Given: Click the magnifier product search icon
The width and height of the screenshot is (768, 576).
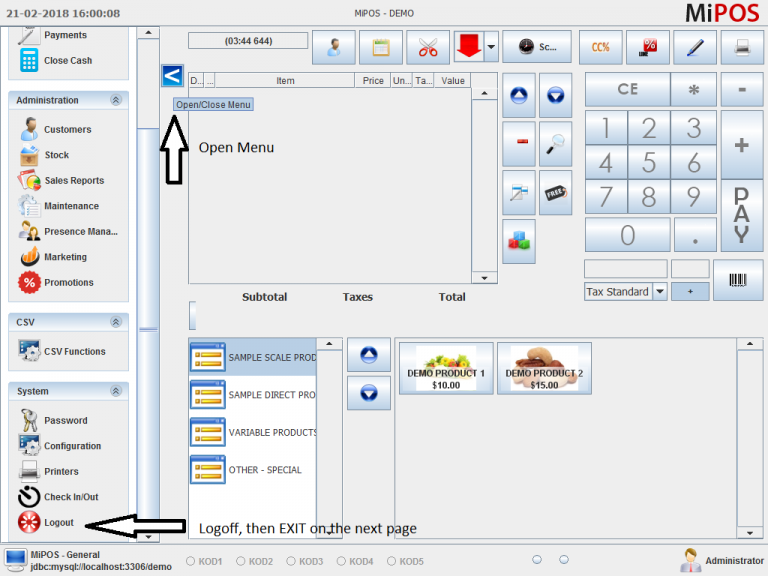Looking at the screenshot, I should click(555, 144).
